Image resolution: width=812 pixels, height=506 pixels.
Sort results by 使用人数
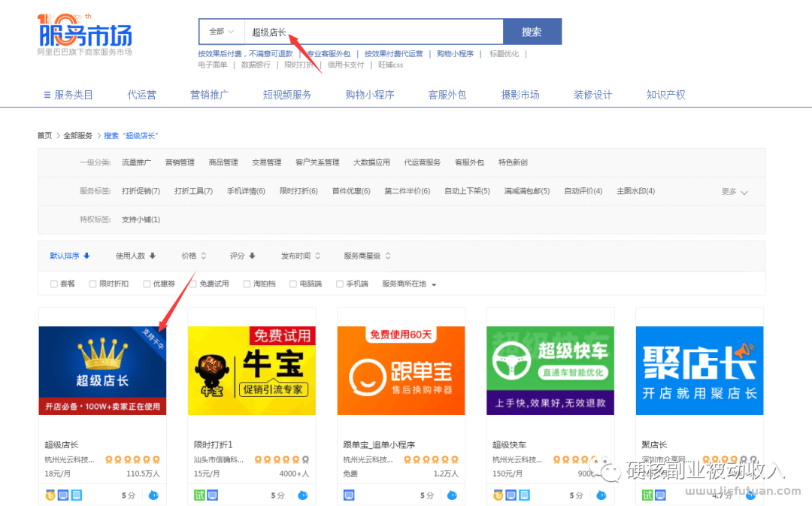click(x=135, y=256)
